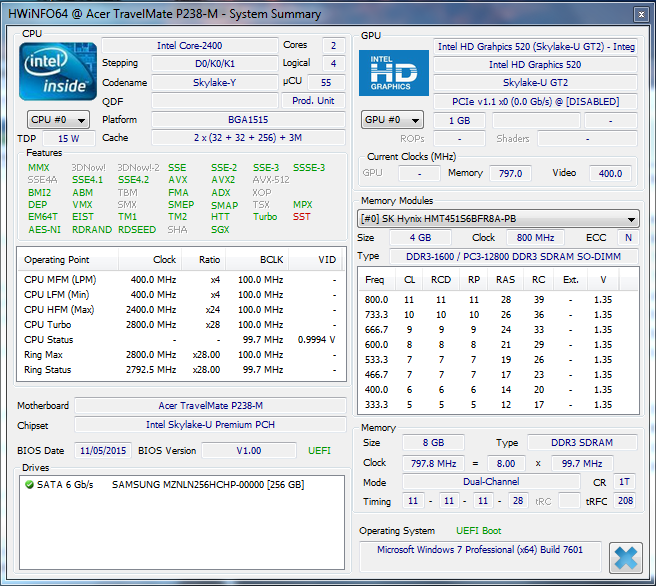Viewport: 656px width, 586px height.
Task: Click the tRFC 208 value field
Action: pyautogui.click(x=625, y=501)
